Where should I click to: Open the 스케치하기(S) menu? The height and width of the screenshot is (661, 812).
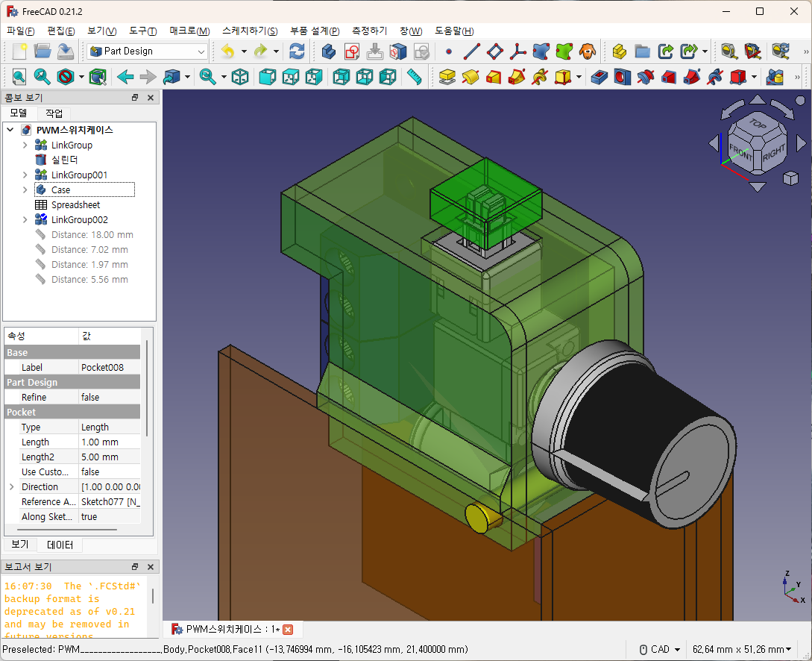pyautogui.click(x=250, y=31)
